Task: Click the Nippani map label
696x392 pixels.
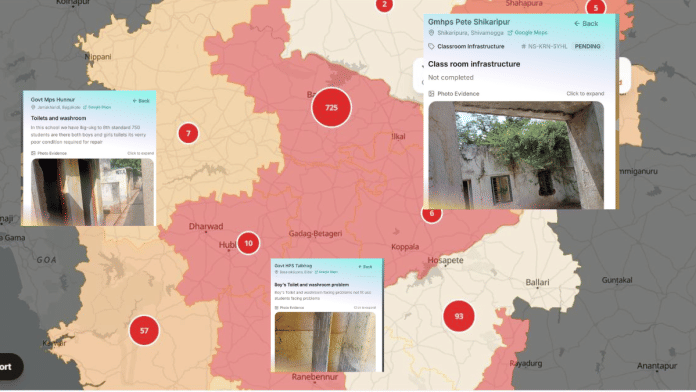Action: [x=98, y=57]
